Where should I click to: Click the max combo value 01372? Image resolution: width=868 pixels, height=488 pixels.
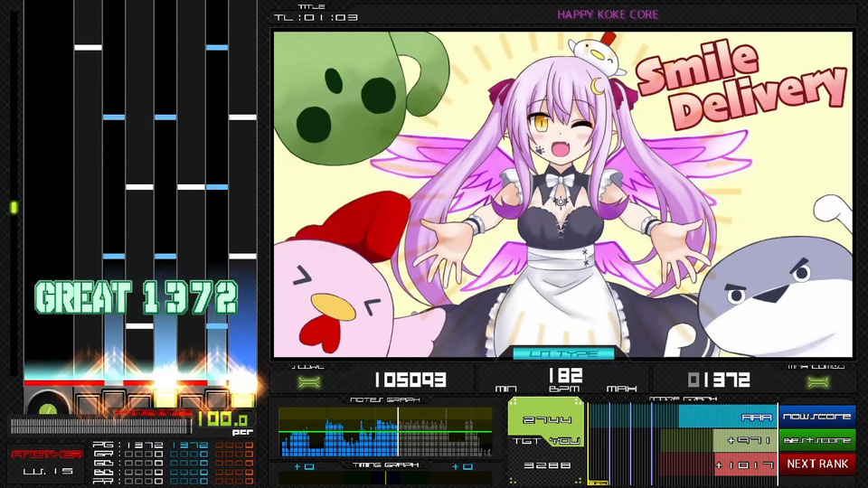719,380
